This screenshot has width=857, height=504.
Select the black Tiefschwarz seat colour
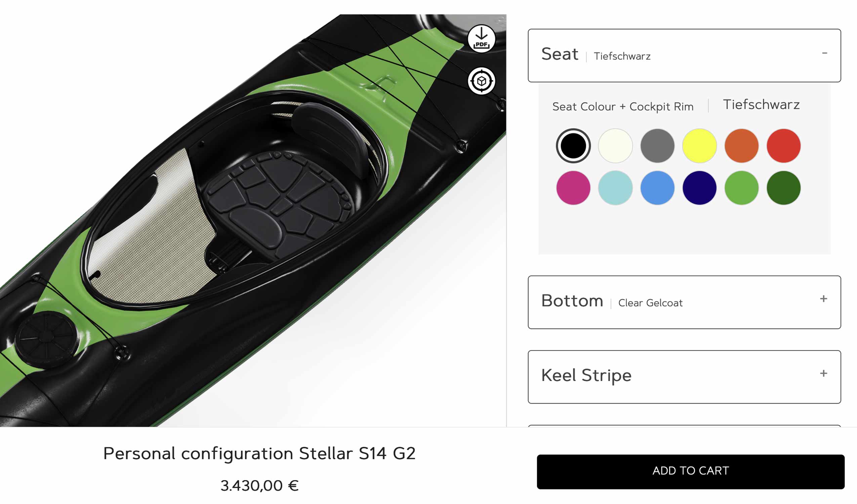coord(573,145)
